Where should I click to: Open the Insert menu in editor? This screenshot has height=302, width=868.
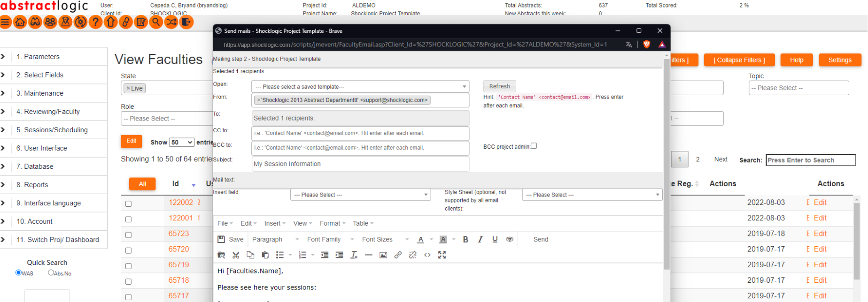pyautogui.click(x=275, y=223)
